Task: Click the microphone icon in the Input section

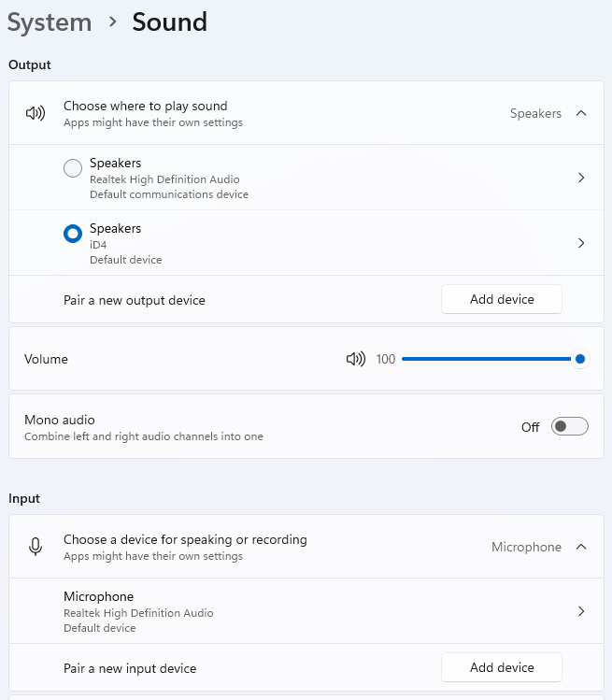Action: click(36, 547)
